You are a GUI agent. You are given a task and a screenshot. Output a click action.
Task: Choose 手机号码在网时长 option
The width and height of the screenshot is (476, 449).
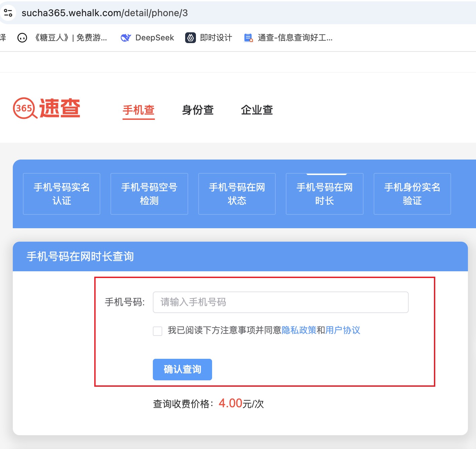[325, 194]
